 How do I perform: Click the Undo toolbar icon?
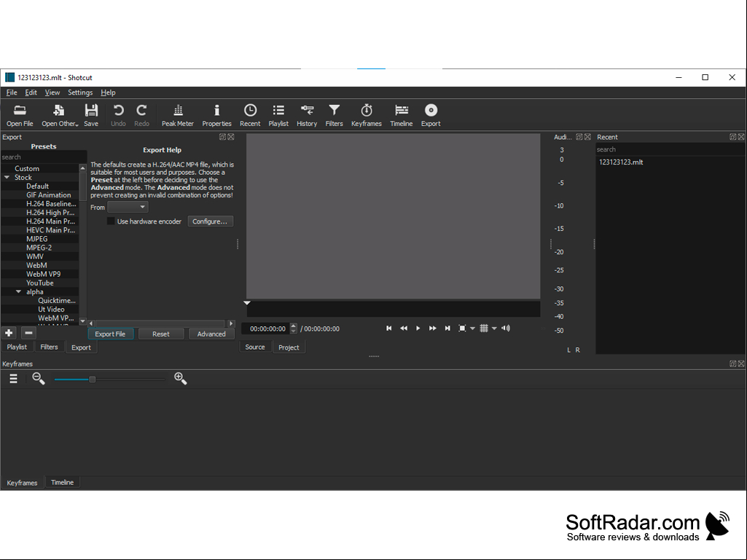pyautogui.click(x=118, y=116)
